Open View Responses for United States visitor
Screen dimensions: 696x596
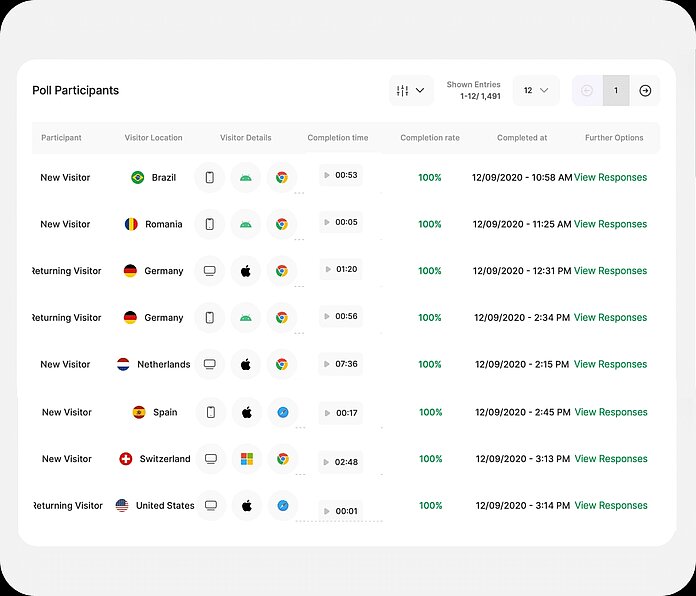click(610, 506)
